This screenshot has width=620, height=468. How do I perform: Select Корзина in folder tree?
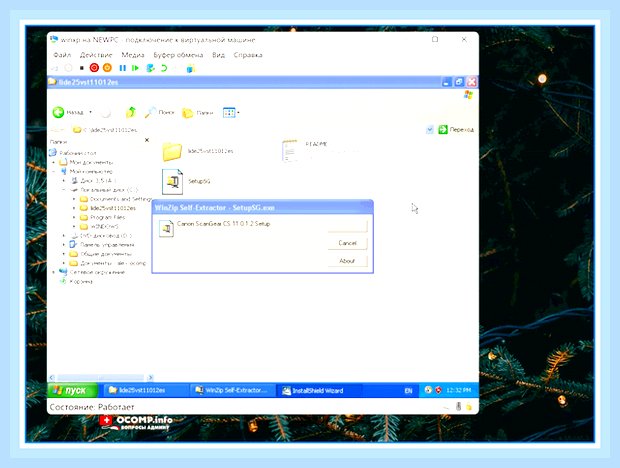click(81, 281)
